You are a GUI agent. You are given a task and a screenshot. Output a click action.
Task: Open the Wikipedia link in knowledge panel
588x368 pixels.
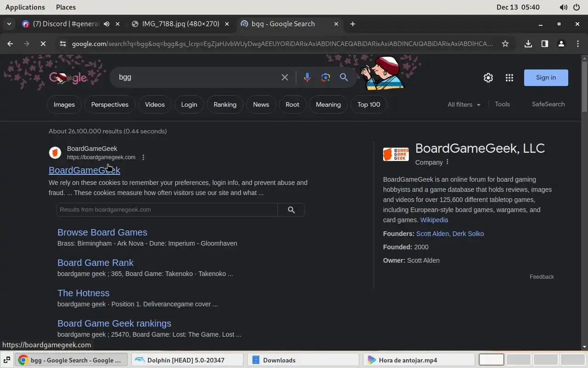[434, 220]
